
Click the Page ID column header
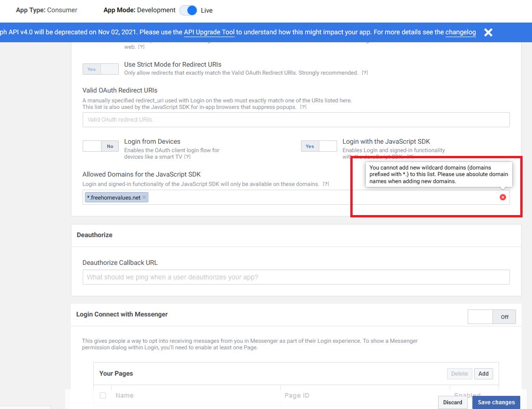297,395
